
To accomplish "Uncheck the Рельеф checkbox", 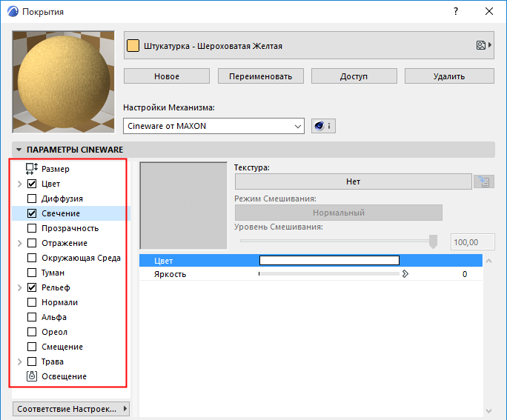I will click(x=32, y=287).
